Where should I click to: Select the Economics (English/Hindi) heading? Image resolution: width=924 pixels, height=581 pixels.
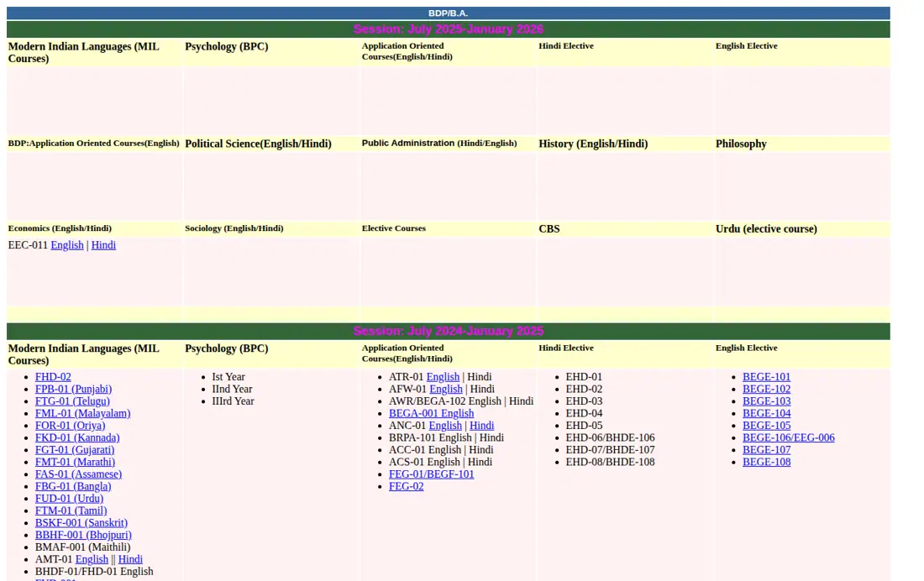pyautogui.click(x=60, y=228)
